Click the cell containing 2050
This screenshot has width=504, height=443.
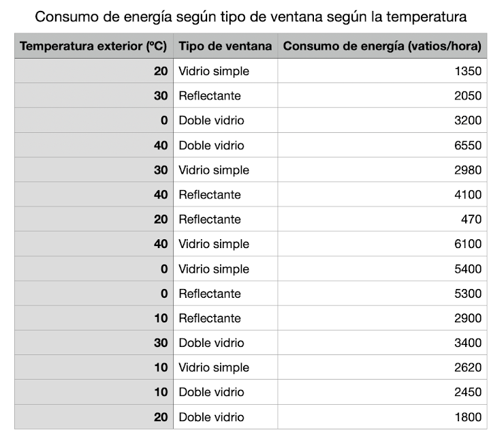(382, 95)
